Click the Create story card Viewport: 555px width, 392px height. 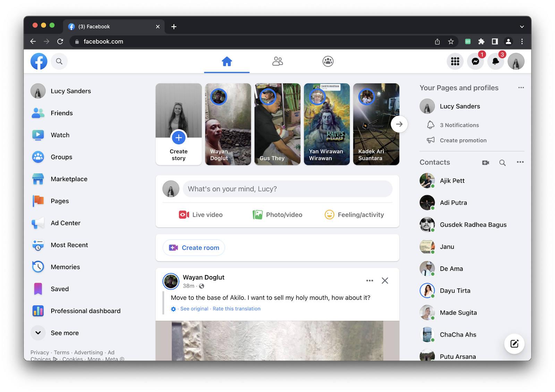click(x=179, y=124)
